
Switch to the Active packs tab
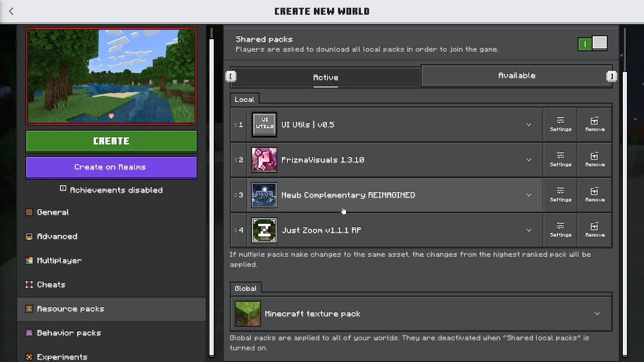coord(326,77)
